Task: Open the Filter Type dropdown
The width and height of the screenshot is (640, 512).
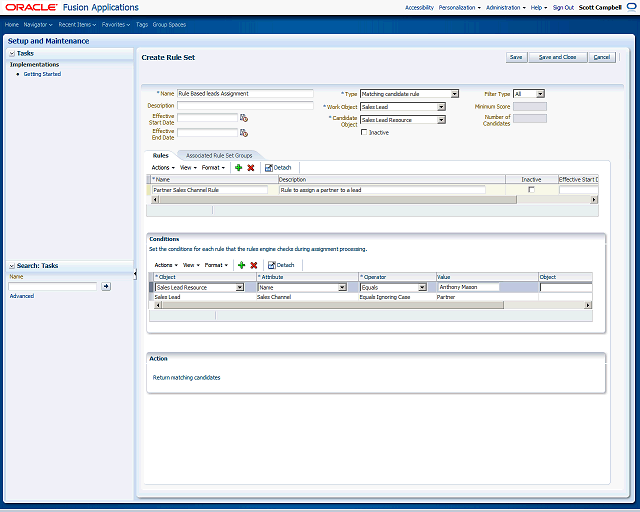Action: [540, 94]
